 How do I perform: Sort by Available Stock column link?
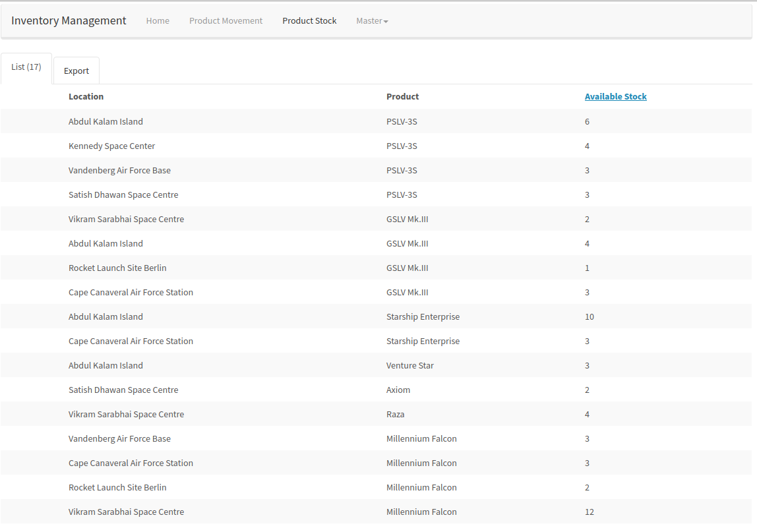coord(615,96)
